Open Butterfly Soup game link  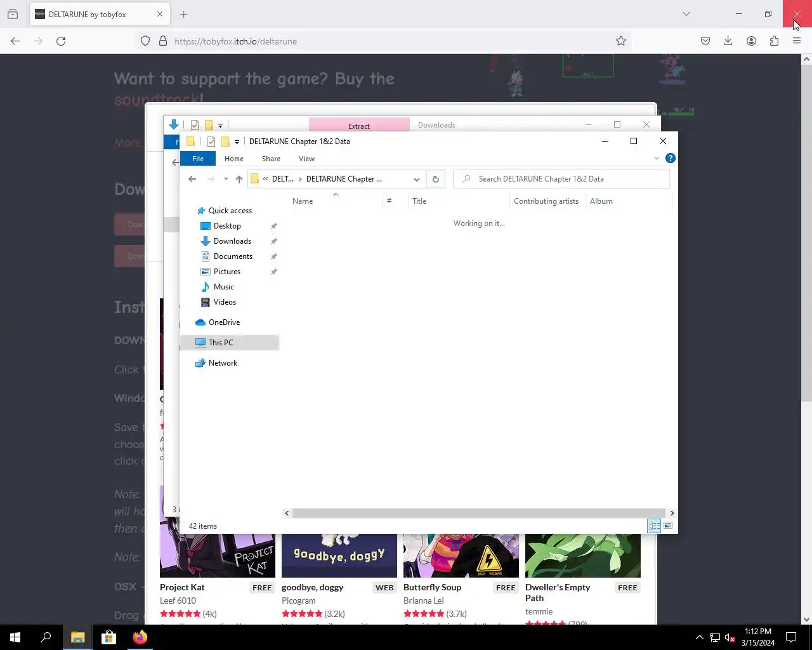[x=433, y=587]
